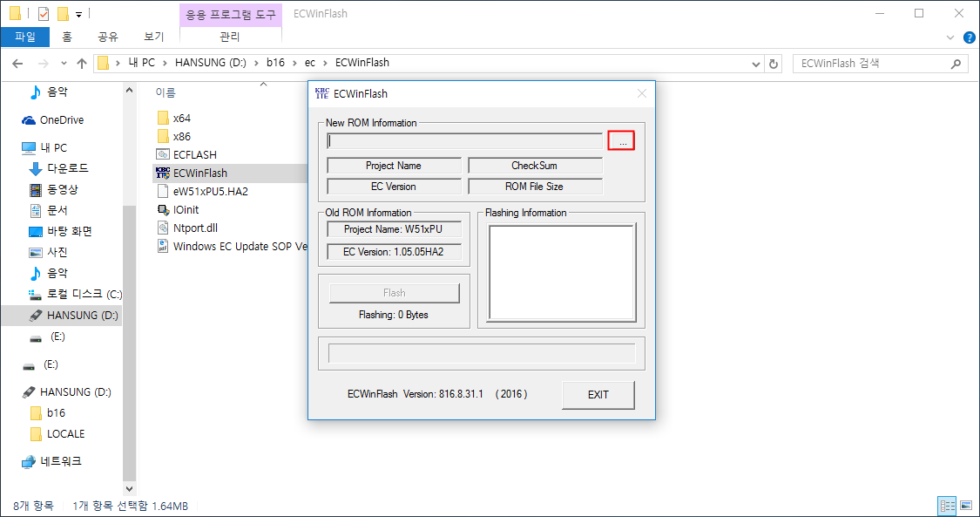Click the Forward navigation arrow
Viewport: 980px width, 517px height.
click(44, 63)
